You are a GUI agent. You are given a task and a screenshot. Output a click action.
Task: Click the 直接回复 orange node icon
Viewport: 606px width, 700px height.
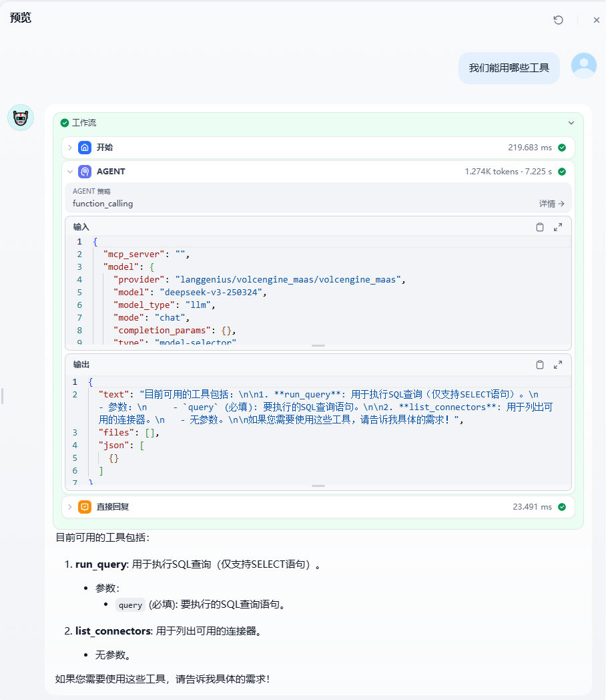point(85,507)
